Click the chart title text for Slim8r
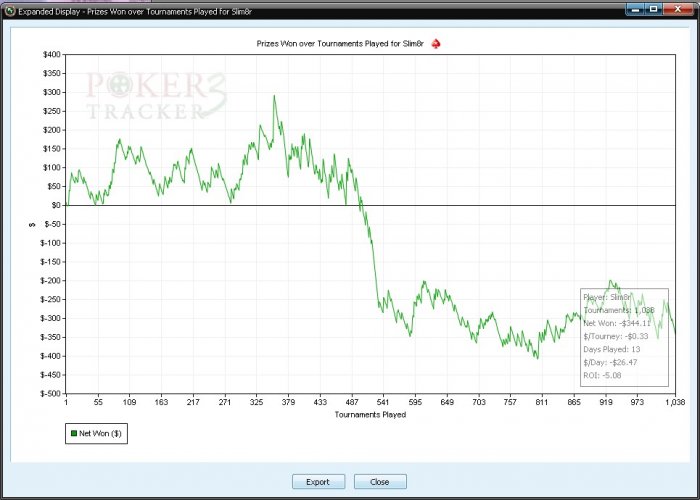 [x=340, y=44]
